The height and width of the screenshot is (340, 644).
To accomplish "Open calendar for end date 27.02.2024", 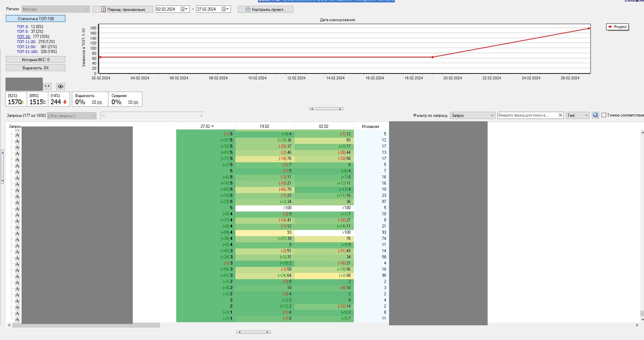I will click(225, 9).
